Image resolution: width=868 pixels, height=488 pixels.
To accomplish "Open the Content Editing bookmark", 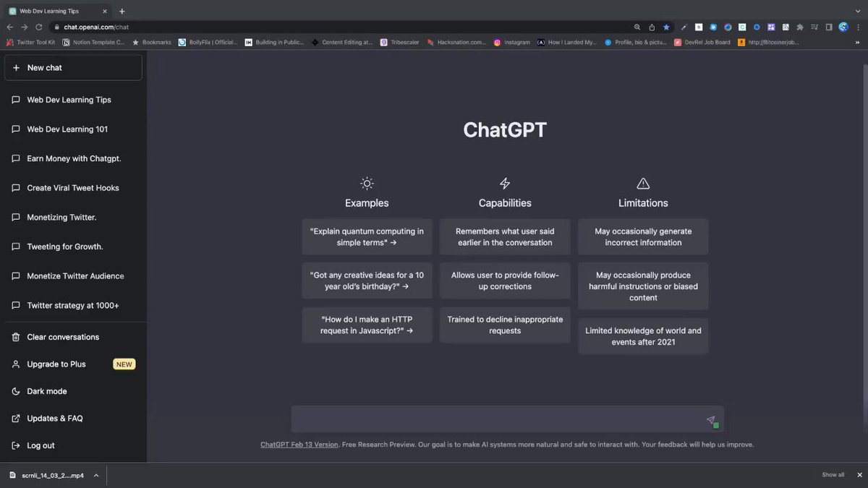I will [342, 42].
